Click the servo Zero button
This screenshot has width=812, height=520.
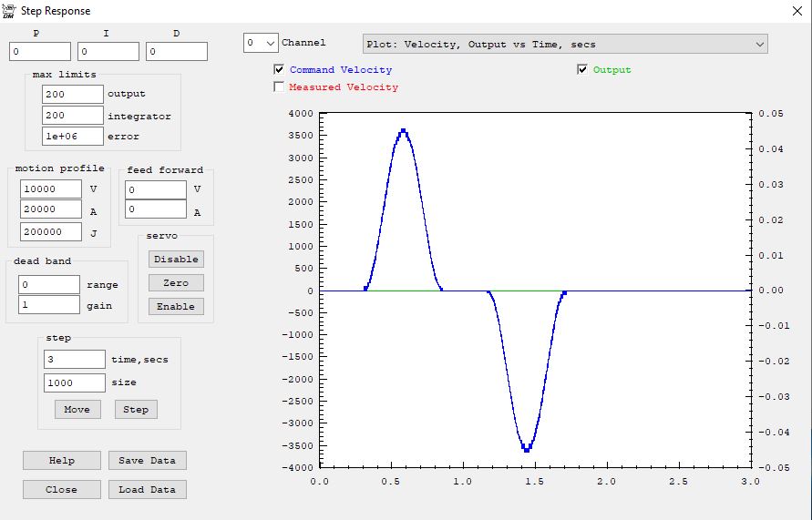pyautogui.click(x=176, y=283)
